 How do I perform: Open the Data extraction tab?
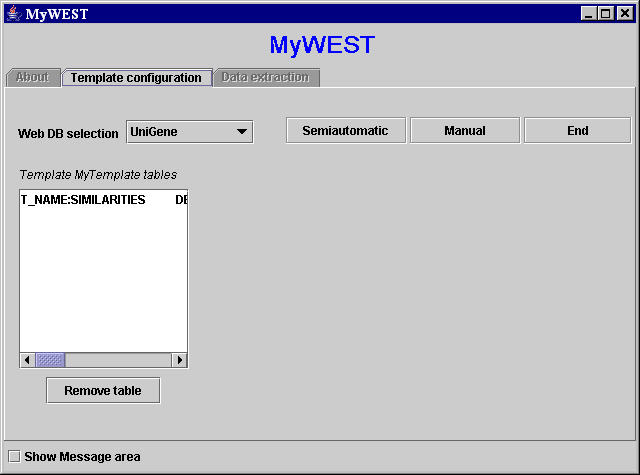(x=266, y=78)
